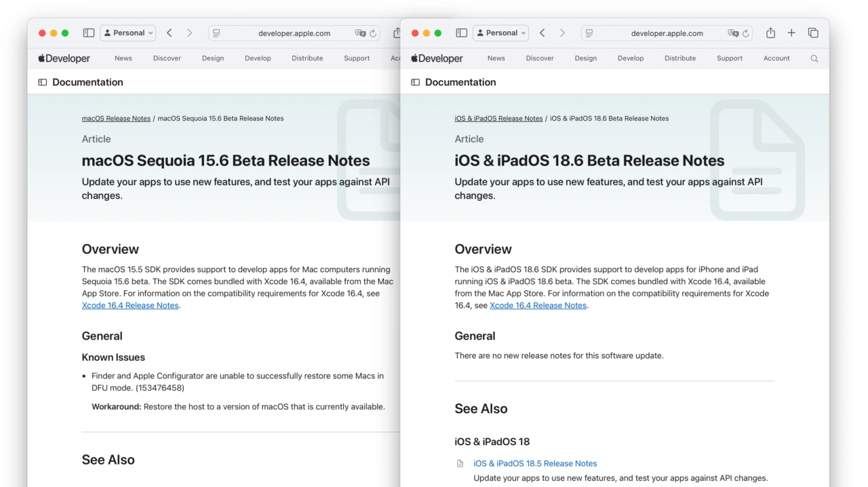Open Personal profile dropdown in macOS Sequoia window
The height and width of the screenshot is (487, 868).
(x=128, y=33)
